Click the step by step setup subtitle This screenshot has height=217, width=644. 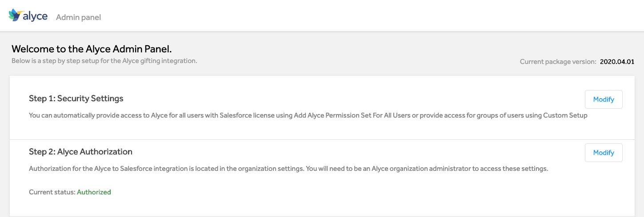click(x=104, y=60)
